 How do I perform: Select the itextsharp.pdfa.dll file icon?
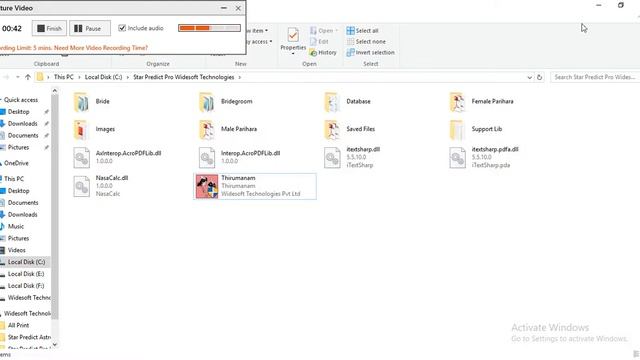pos(457,158)
